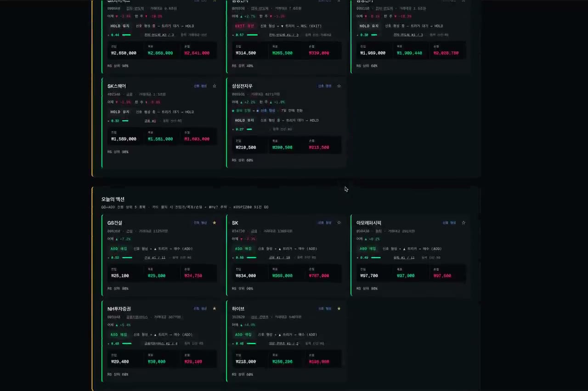Image resolution: width=588 pixels, height=391 pixels.
Task: Open the 건설 #1 / 11 sector rank link
Action: (155, 257)
